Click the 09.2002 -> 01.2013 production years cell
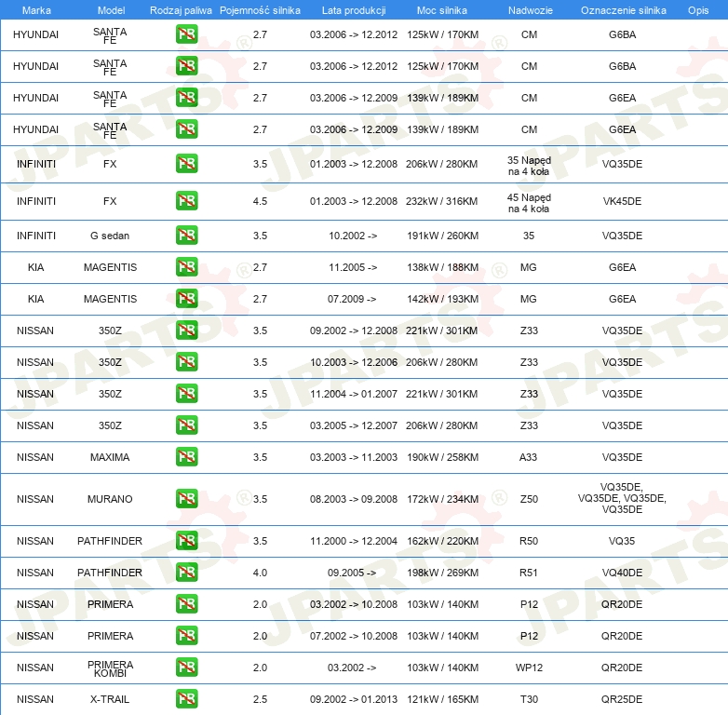 coord(354,699)
